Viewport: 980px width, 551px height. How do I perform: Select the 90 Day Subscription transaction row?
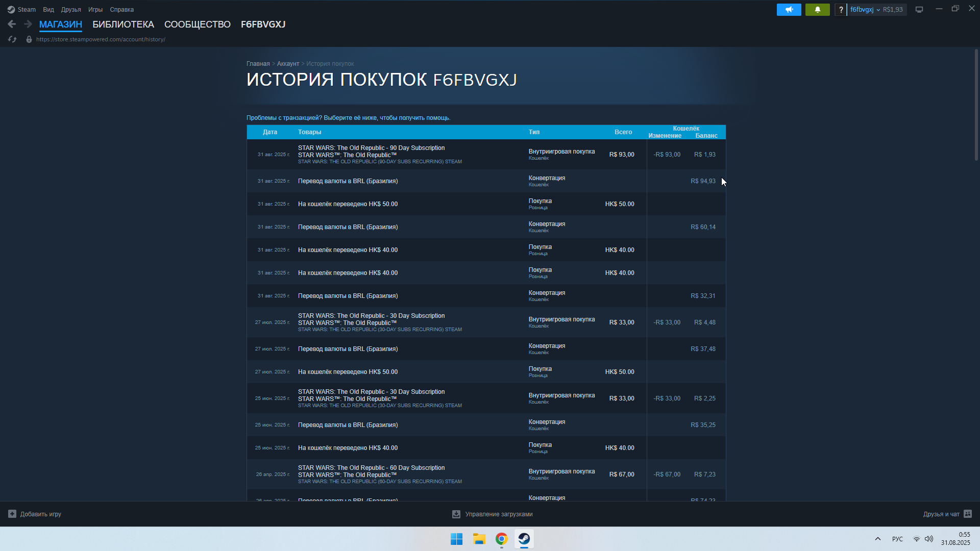point(486,155)
